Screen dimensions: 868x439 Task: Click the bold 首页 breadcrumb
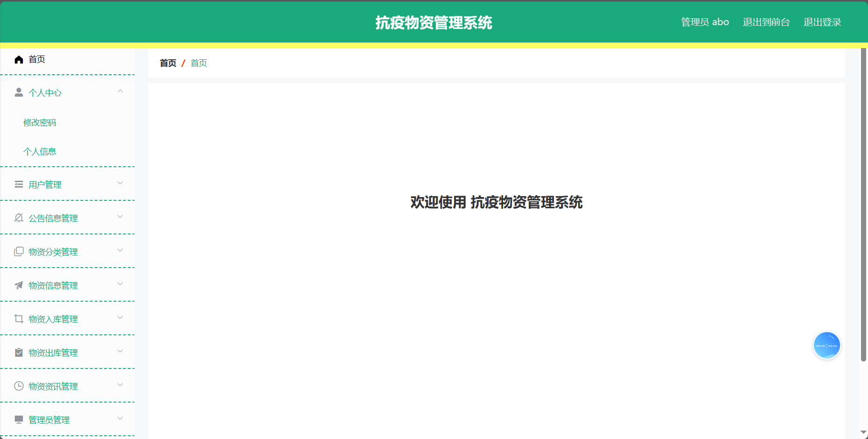pyautogui.click(x=168, y=63)
